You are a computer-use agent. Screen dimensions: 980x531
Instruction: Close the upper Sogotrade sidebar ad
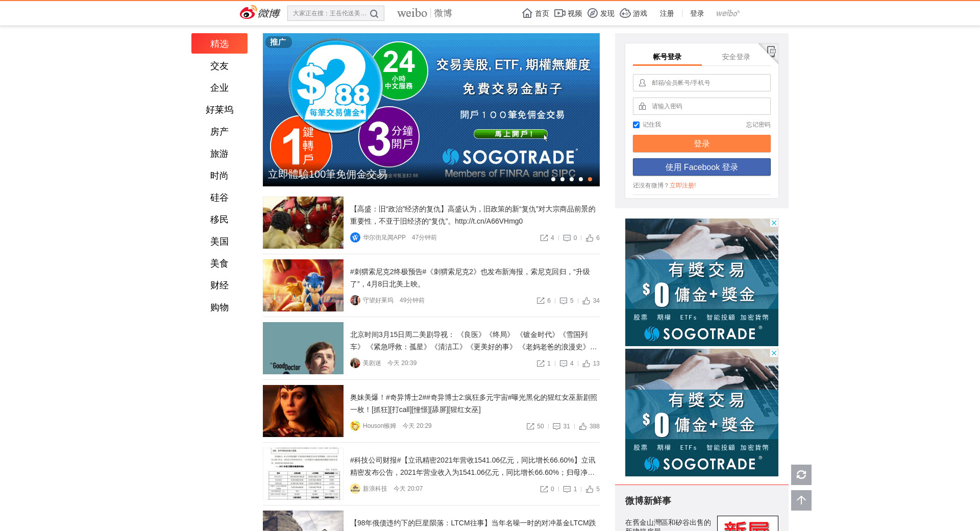774,223
